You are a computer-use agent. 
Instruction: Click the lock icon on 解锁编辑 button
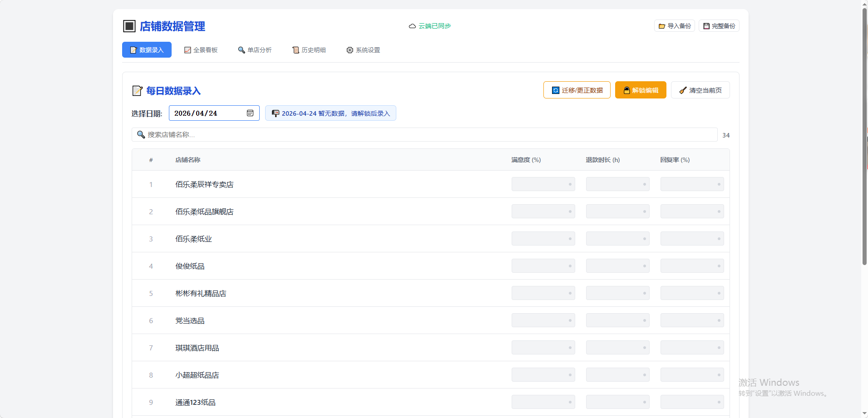coord(626,90)
